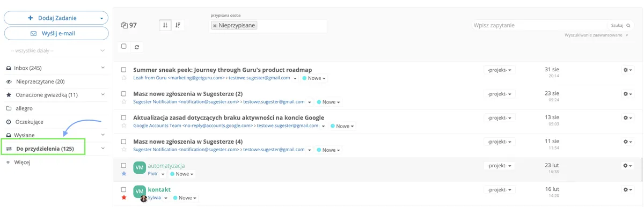644x207 pixels.
Task: Star the Summer sneak peek message
Action: (x=124, y=78)
